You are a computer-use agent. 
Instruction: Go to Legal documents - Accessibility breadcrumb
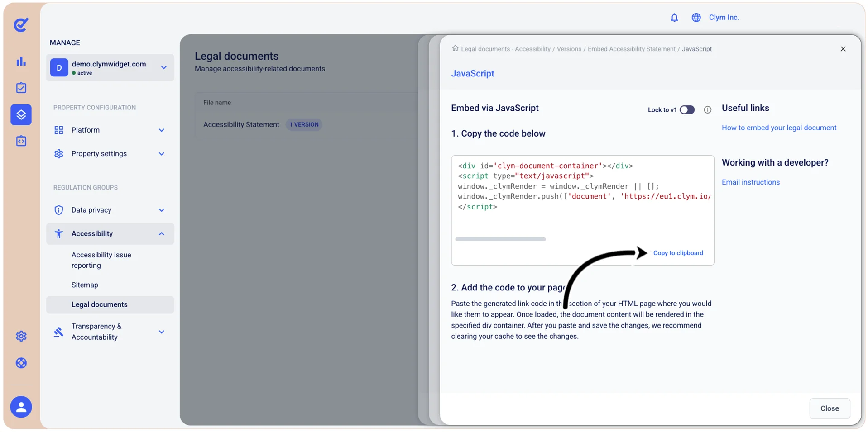[506, 49]
